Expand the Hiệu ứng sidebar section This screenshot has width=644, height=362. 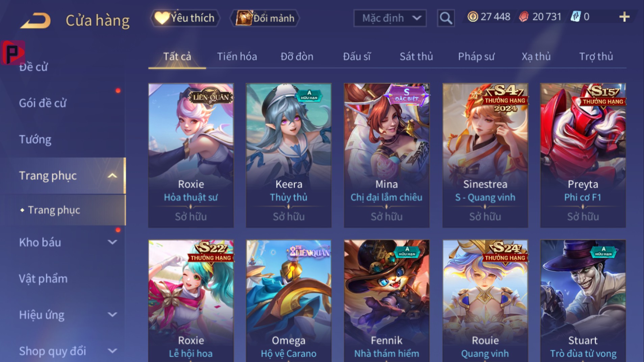click(x=112, y=315)
